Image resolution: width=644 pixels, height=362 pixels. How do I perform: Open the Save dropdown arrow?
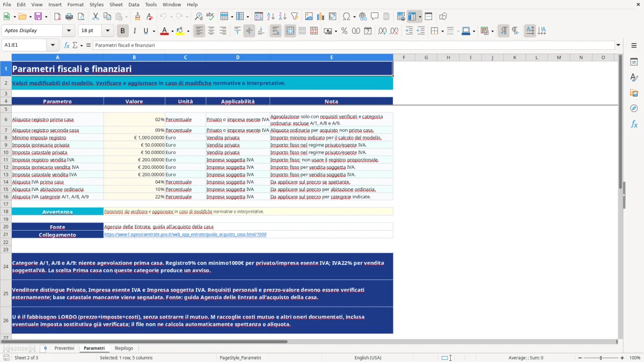[x=46, y=17]
